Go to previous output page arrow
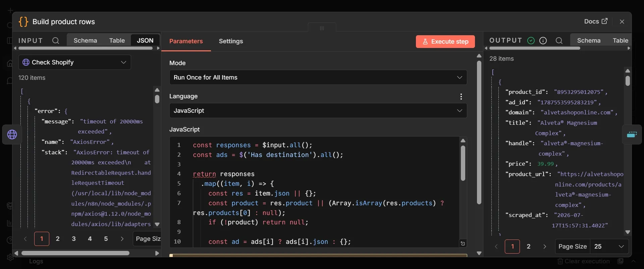The height and width of the screenshot is (269, 644). (496, 247)
